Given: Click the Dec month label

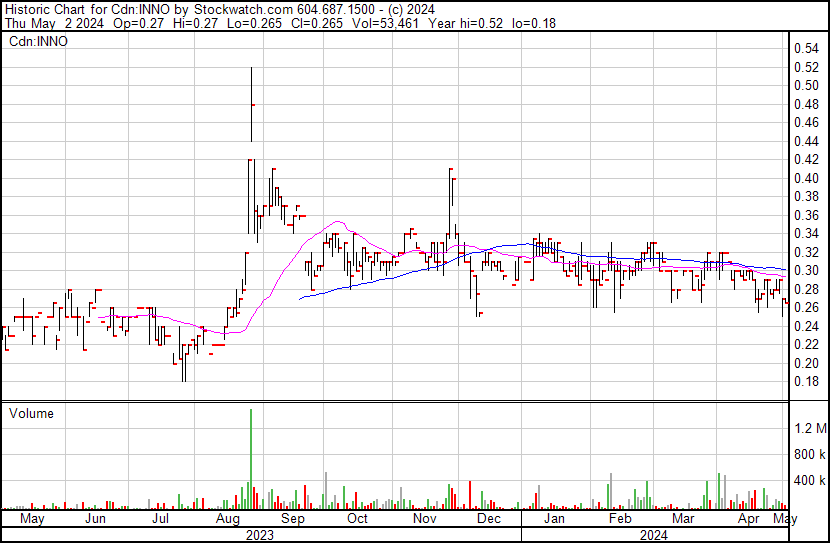Looking at the screenshot, I should [489, 518].
